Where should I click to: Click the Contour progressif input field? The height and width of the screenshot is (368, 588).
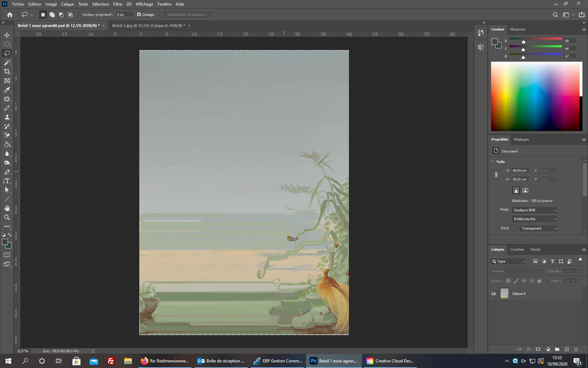(125, 15)
